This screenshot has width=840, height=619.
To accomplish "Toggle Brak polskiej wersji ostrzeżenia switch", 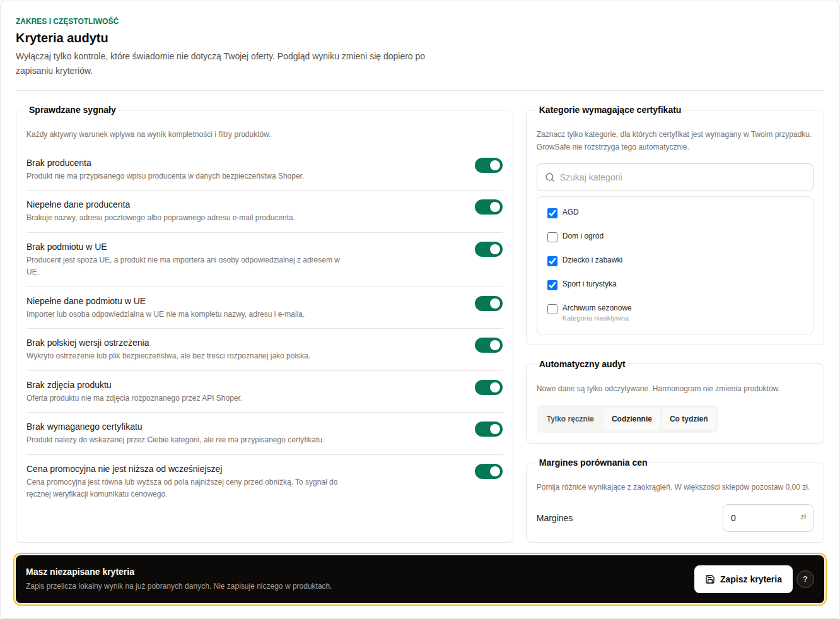I will 489,345.
